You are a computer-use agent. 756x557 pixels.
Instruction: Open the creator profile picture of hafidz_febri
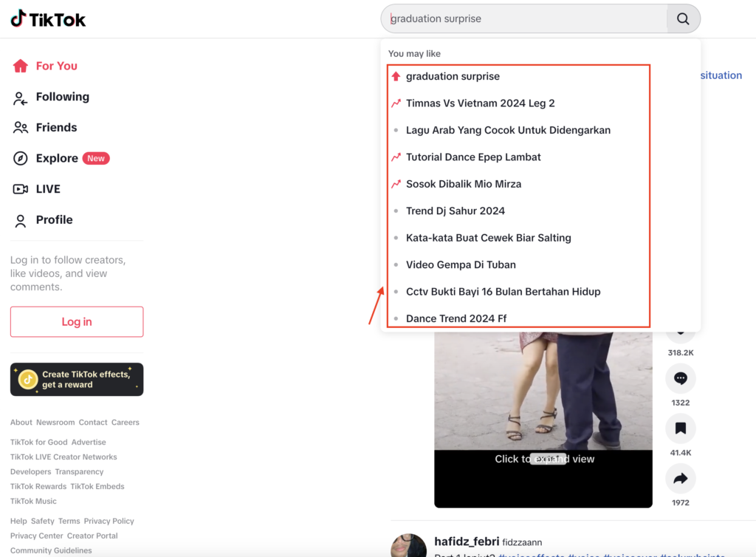[409, 545]
